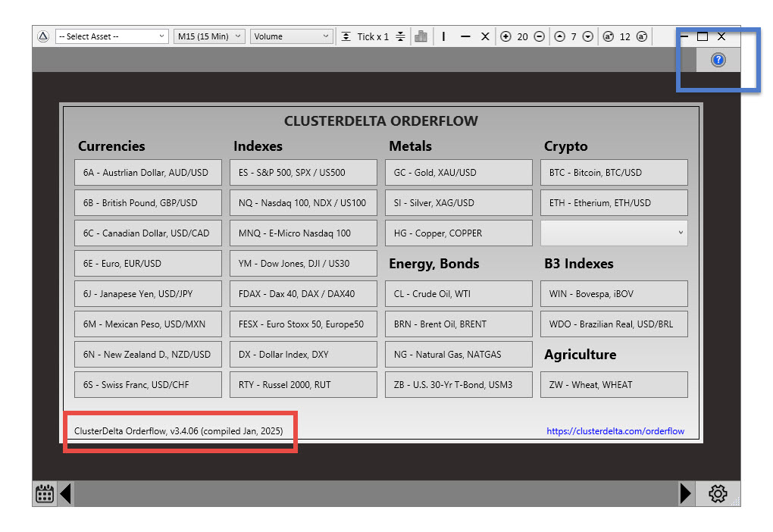
Task: Click the horizontal line tool icon
Action: 465,36
